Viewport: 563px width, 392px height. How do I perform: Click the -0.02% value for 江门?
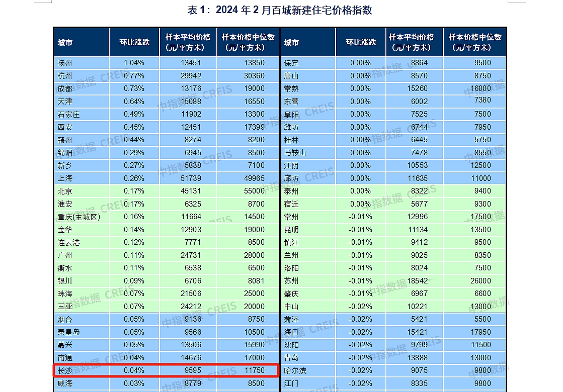pyautogui.click(x=360, y=383)
